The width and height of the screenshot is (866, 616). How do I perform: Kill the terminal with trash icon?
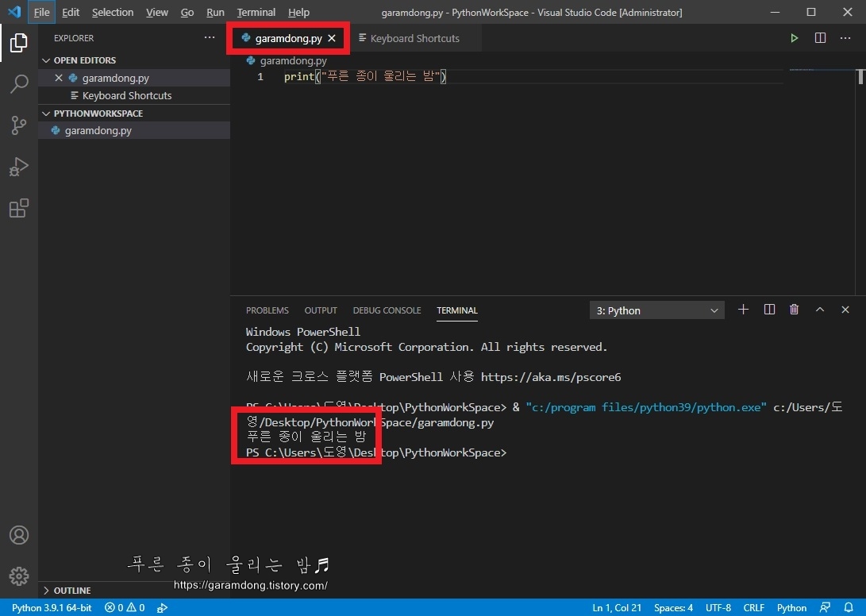coord(795,310)
